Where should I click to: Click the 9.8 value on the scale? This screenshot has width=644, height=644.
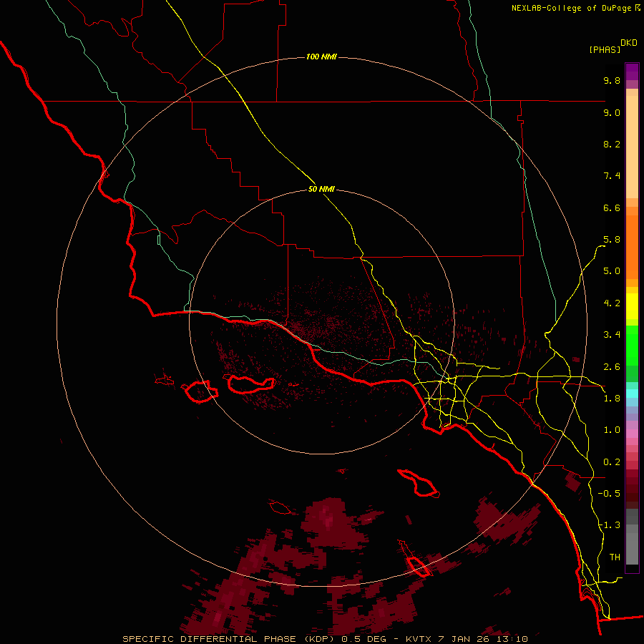click(x=612, y=80)
